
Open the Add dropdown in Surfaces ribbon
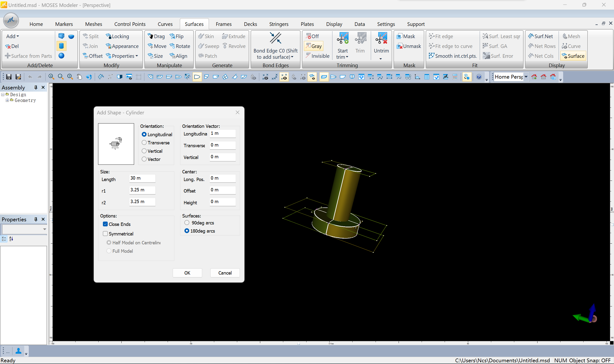click(x=12, y=36)
